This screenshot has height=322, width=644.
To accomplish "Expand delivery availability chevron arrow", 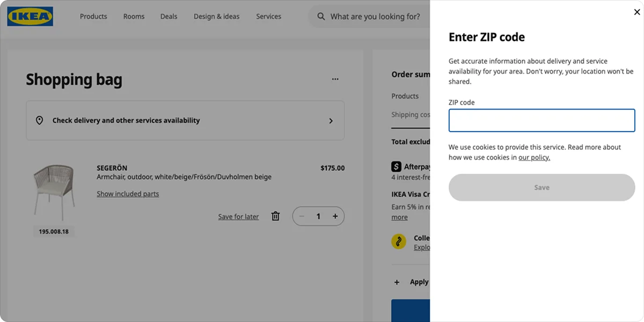I will [331, 121].
